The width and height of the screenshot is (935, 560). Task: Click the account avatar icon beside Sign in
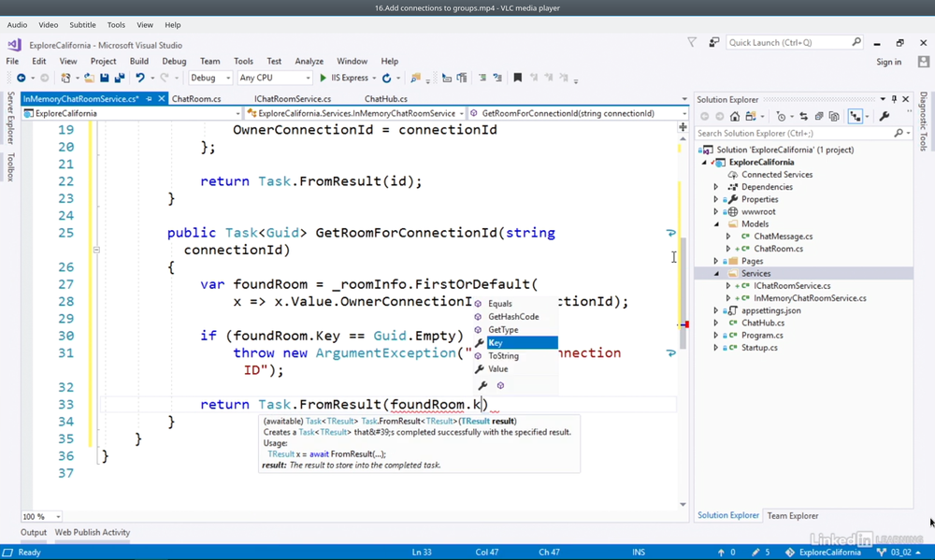coord(924,62)
